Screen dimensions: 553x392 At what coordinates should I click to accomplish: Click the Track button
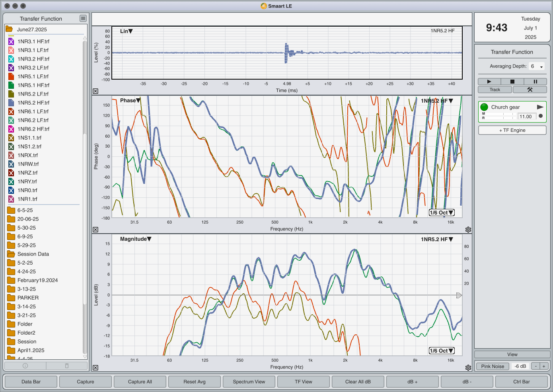tap(495, 90)
